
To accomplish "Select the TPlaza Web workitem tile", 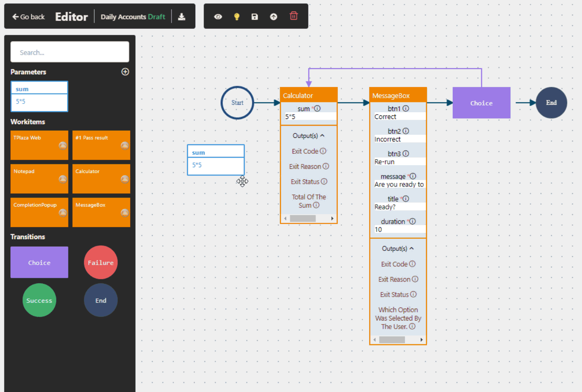I will tap(39, 145).
